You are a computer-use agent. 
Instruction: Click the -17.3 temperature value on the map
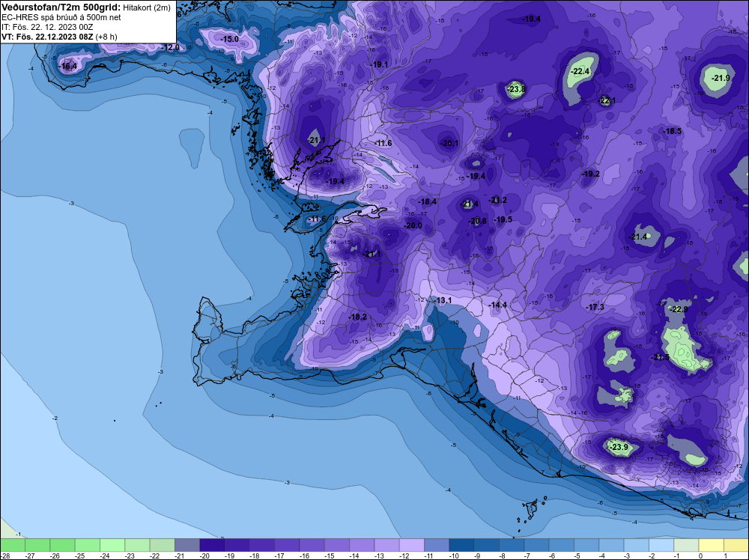pos(595,307)
